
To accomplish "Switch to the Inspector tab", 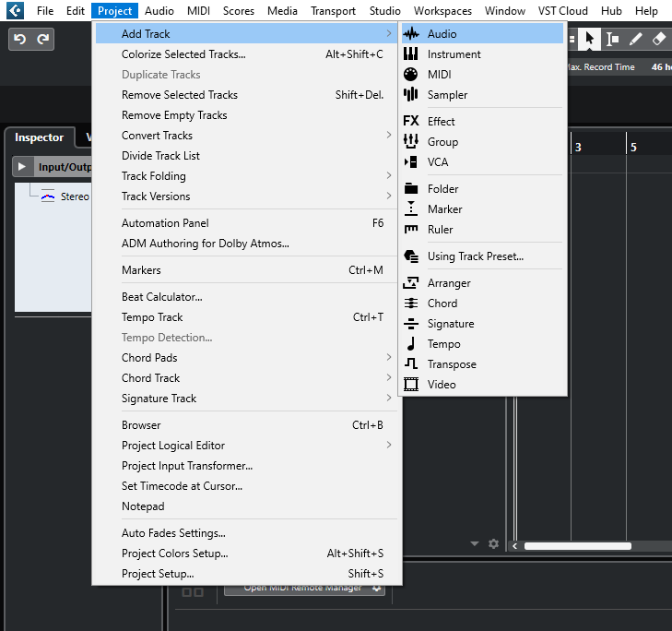I will (x=39, y=137).
